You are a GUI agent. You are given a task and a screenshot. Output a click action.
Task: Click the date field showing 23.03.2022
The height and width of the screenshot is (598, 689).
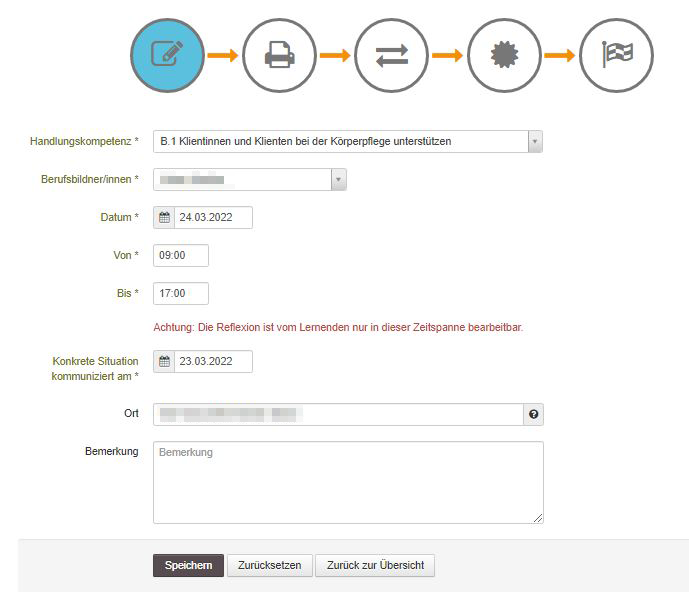[213, 362]
